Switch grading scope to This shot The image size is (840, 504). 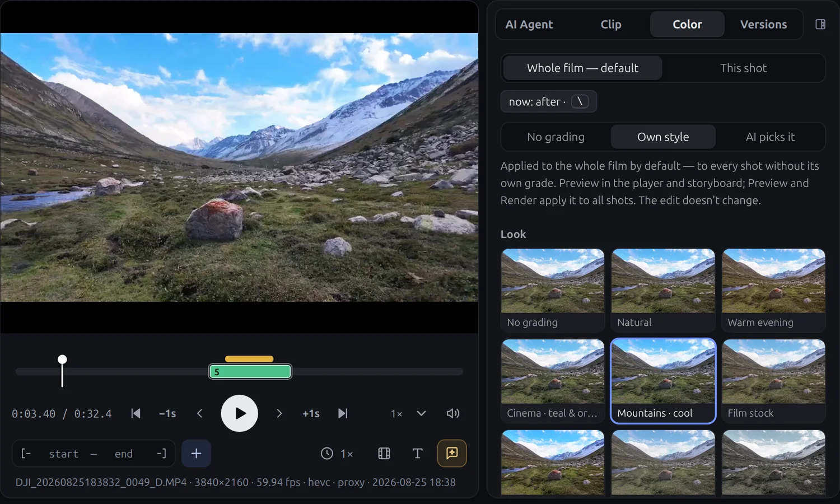pos(743,68)
